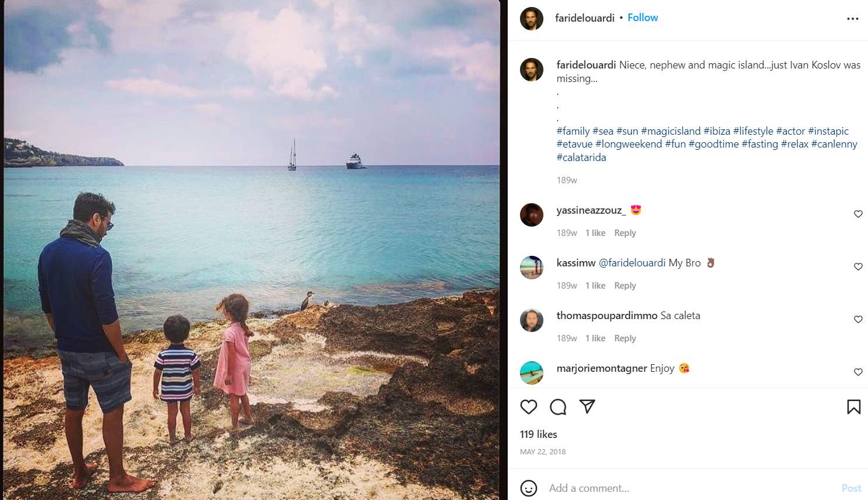The image size is (868, 500).
Task: Click the Post comment button
Action: point(851,488)
